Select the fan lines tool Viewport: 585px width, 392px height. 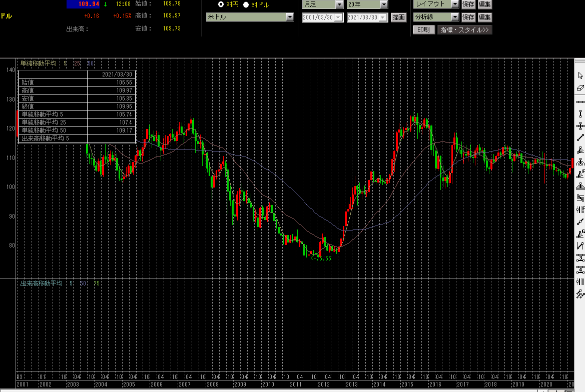(580, 149)
